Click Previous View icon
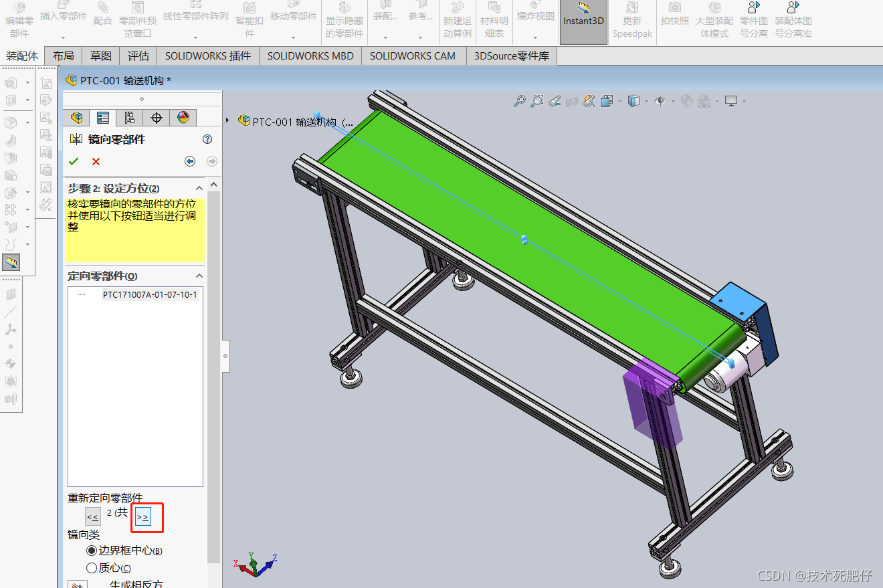Screen dimensions: 883x588 555,101
